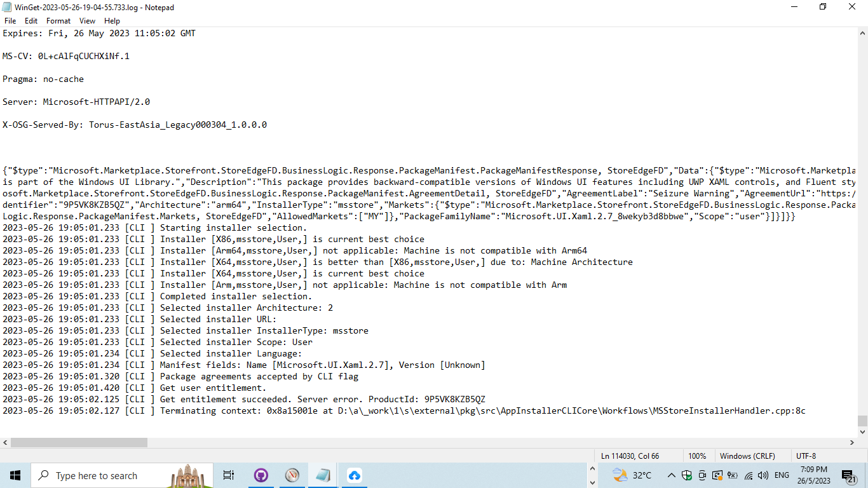The height and width of the screenshot is (488, 868).
Task: Open the network icon in system tray
Action: click(x=749, y=475)
